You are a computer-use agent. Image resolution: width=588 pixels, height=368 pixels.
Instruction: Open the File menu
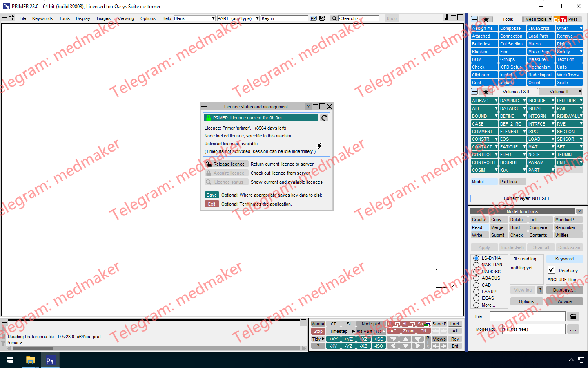click(23, 18)
